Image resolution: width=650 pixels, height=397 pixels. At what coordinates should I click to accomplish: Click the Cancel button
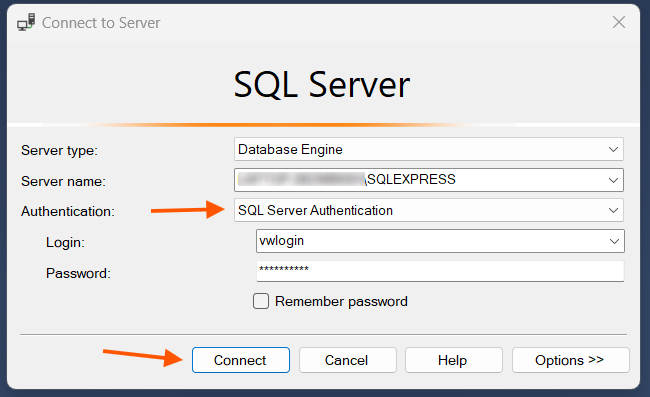347,360
